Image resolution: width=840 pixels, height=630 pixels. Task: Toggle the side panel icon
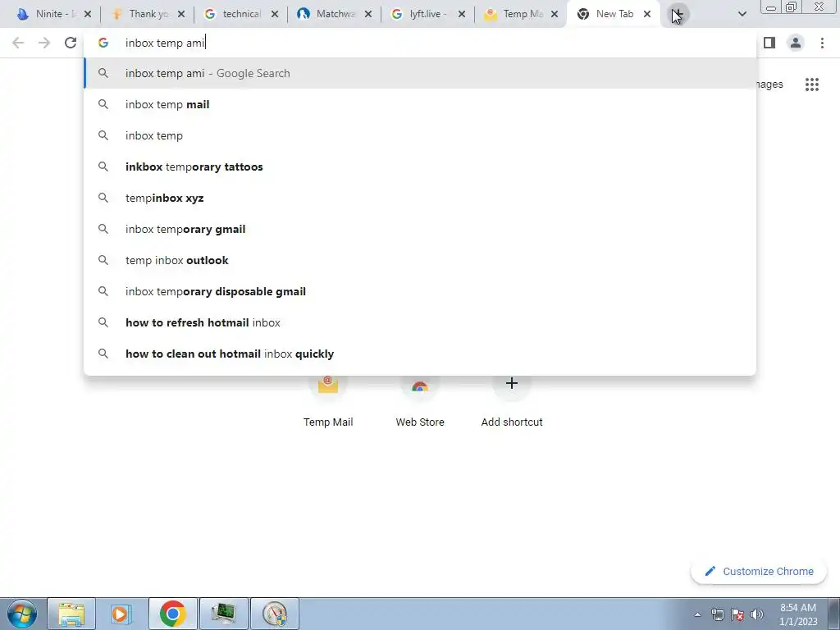[769, 43]
